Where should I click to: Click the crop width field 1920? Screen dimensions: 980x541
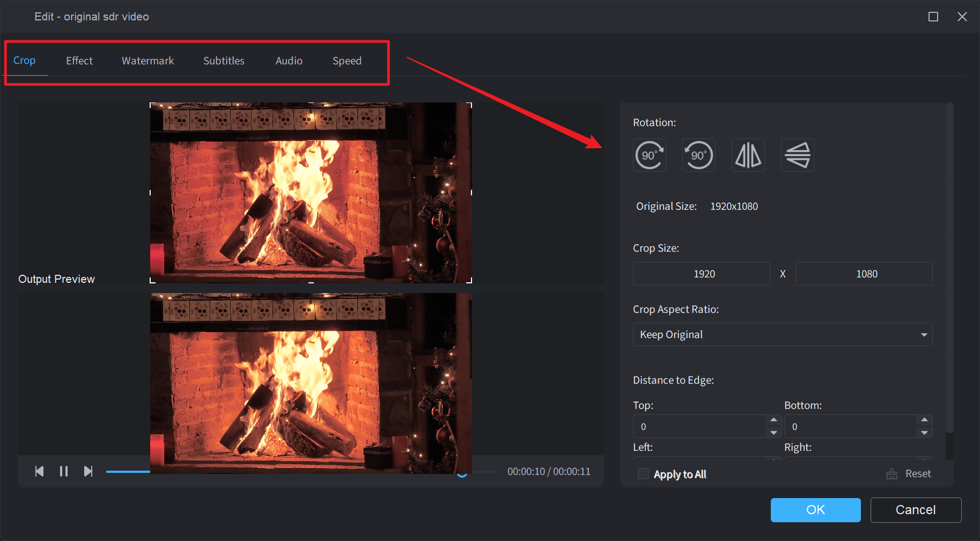click(x=702, y=274)
